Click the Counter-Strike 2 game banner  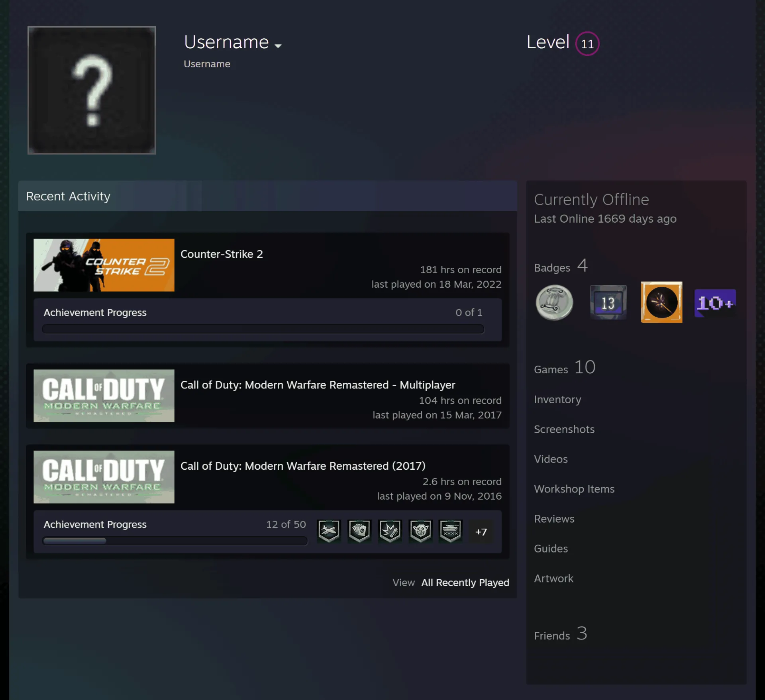click(104, 265)
